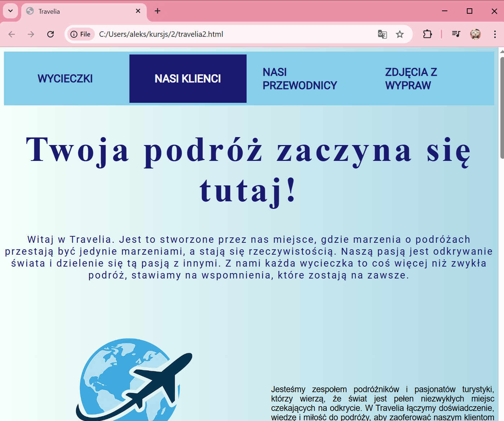Maximize the browser window
This screenshot has width=504, height=421.
(469, 11)
